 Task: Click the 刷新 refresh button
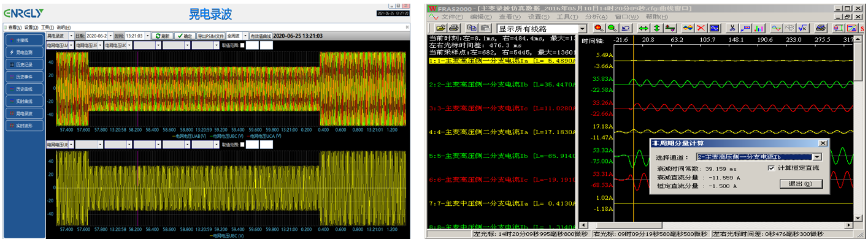(x=163, y=36)
